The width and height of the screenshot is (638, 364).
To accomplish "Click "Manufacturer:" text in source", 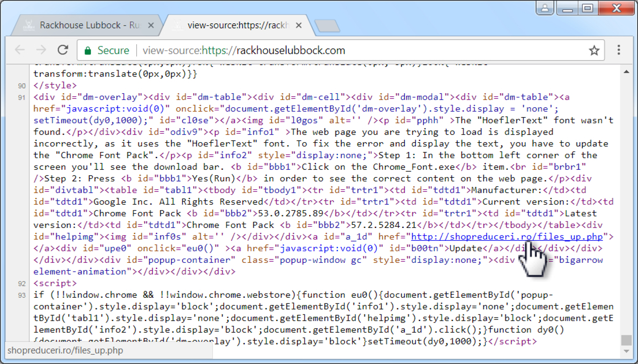I will (507, 190).
